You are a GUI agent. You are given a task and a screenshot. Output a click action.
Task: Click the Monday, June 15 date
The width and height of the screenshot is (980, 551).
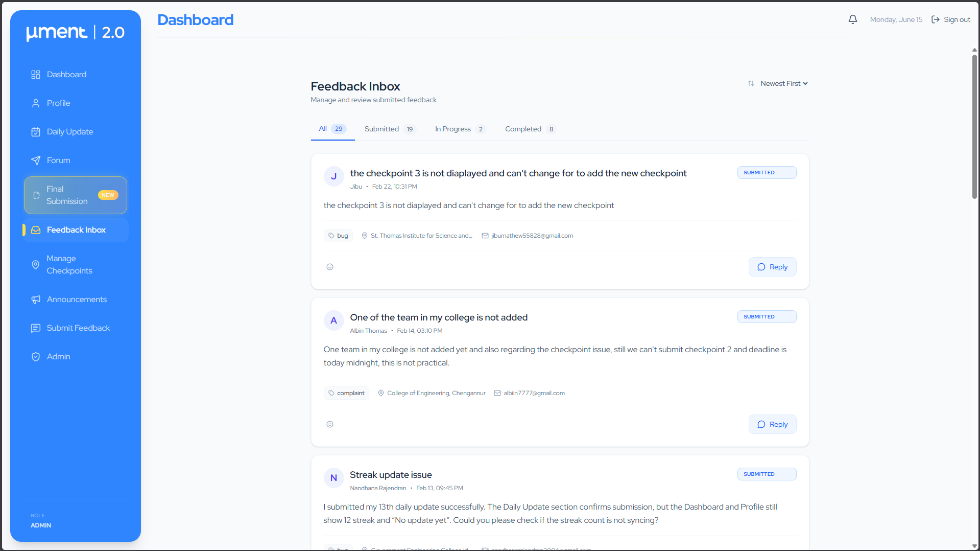pos(896,19)
